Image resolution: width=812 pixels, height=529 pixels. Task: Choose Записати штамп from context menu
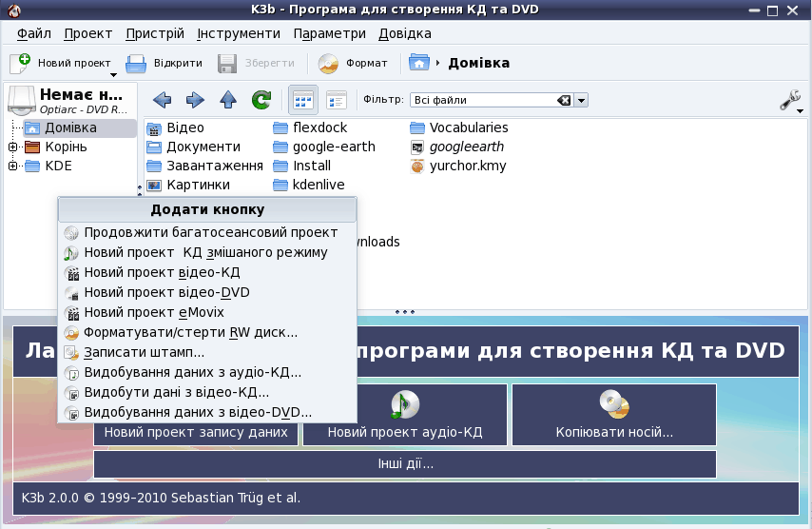pyautogui.click(x=144, y=352)
